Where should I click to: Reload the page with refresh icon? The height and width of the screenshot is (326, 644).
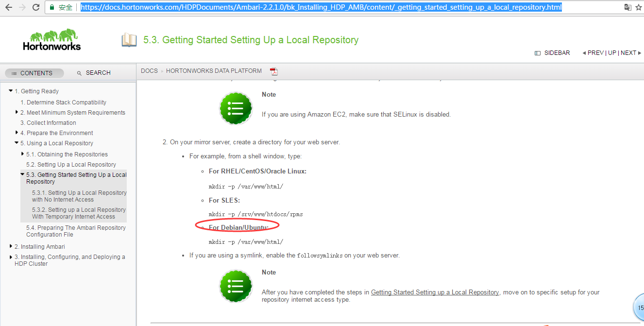[x=36, y=7]
